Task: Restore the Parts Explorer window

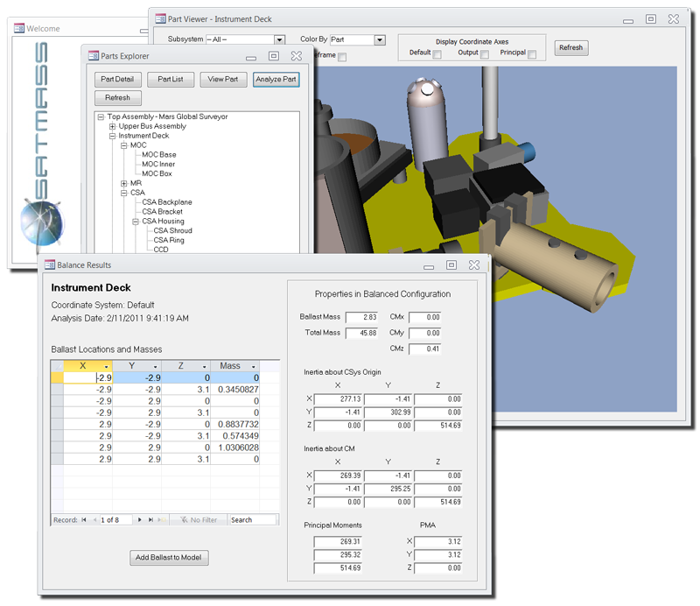Action: pos(274,56)
